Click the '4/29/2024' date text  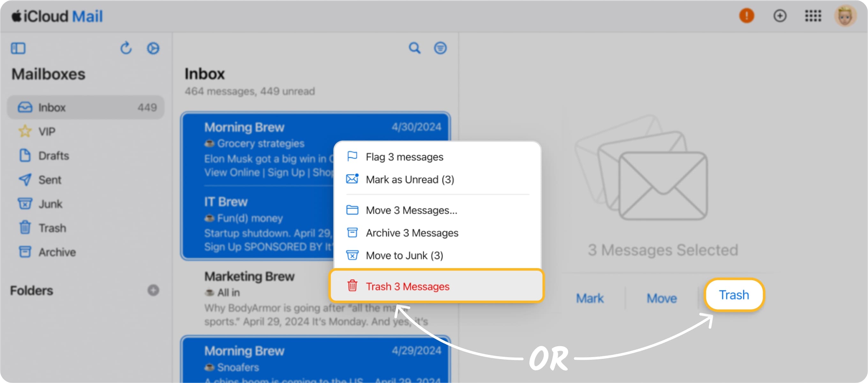coord(416,350)
